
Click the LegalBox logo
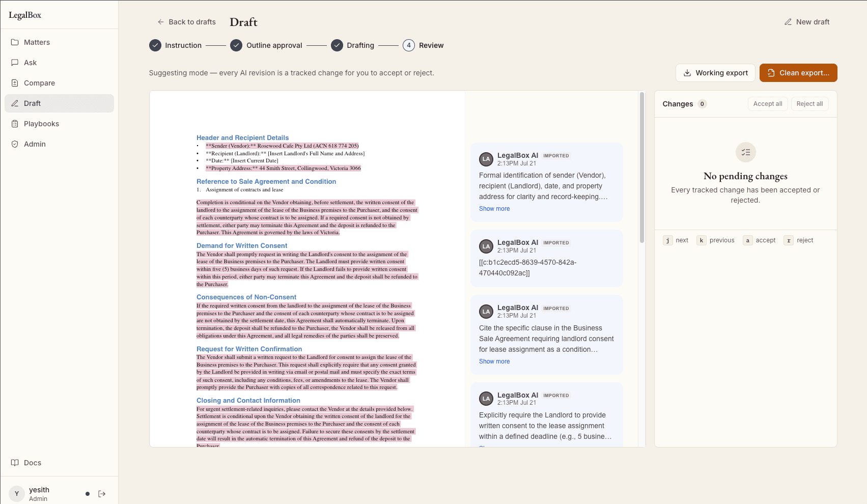point(25,15)
